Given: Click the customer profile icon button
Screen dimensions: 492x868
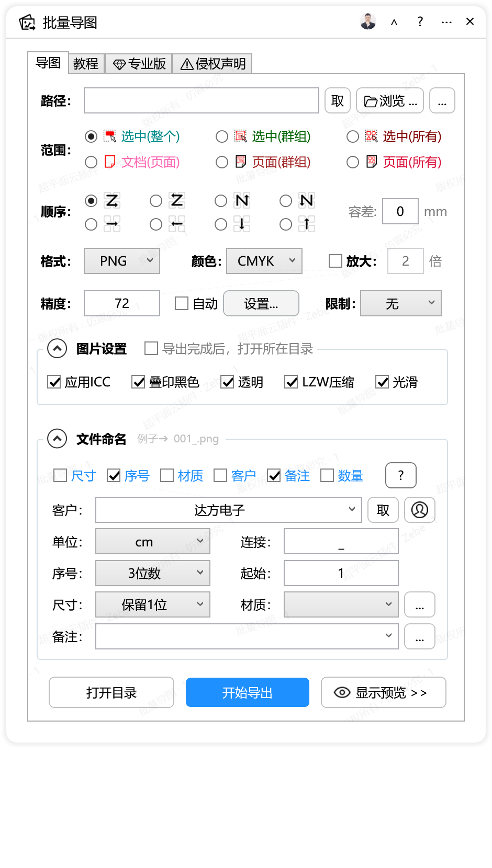Looking at the screenshot, I should 420,510.
